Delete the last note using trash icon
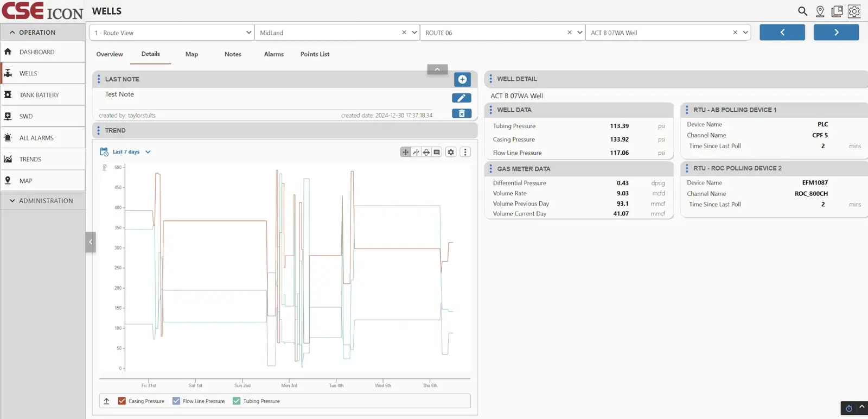 pos(461,113)
